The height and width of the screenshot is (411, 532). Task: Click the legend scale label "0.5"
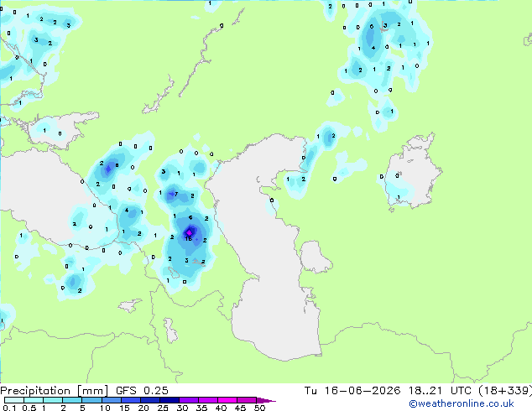point(29,408)
